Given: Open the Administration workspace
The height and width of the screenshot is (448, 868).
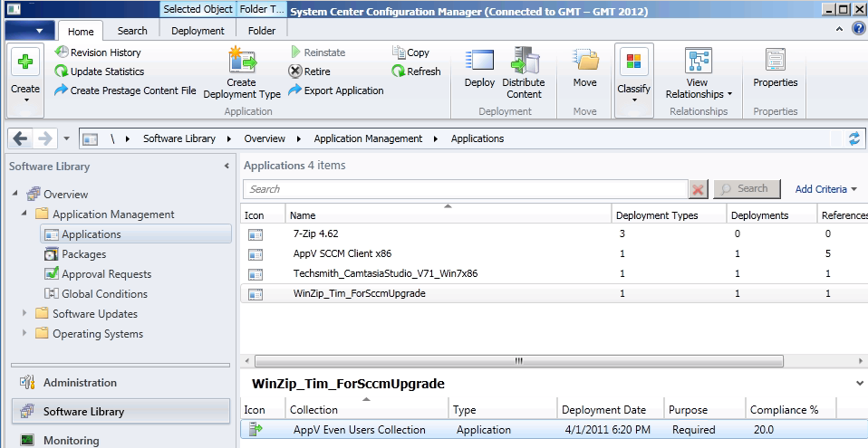Looking at the screenshot, I should [121, 382].
